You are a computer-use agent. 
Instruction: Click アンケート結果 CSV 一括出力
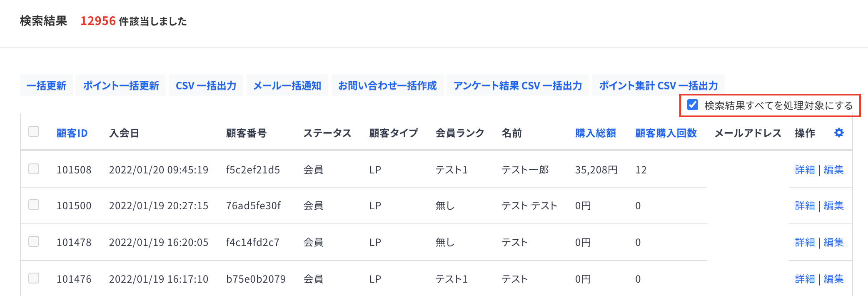tap(518, 85)
